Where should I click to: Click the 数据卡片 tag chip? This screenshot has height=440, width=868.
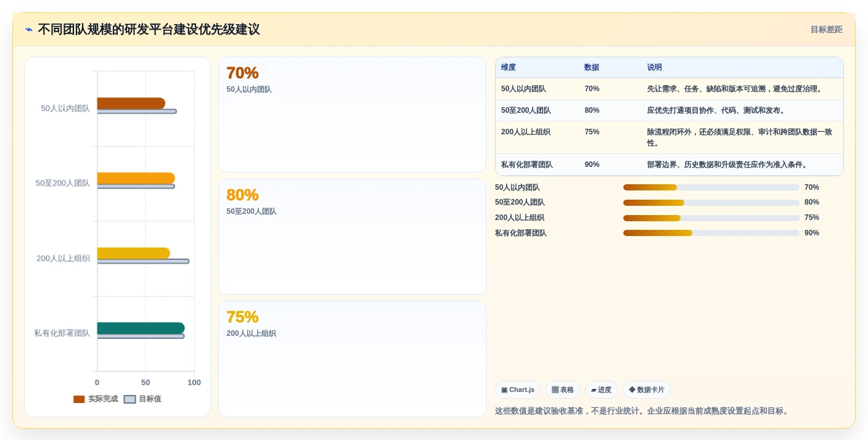(x=647, y=389)
